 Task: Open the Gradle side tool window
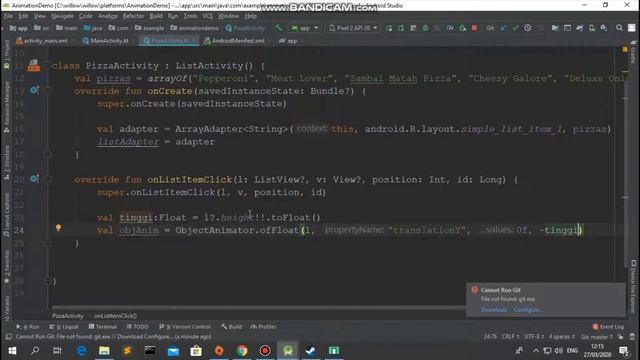633,52
